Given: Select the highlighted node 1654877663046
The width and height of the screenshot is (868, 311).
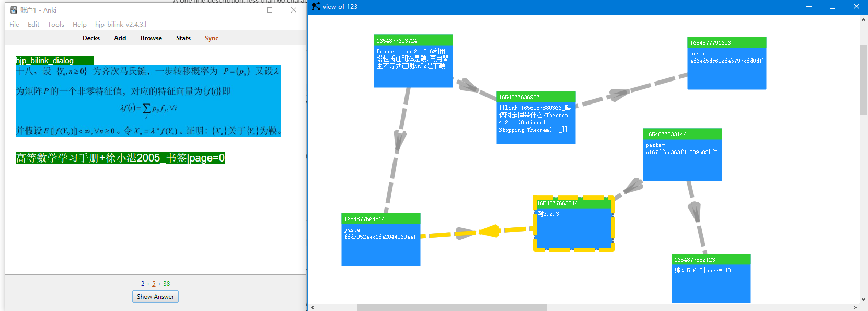Looking at the screenshot, I should point(573,224).
